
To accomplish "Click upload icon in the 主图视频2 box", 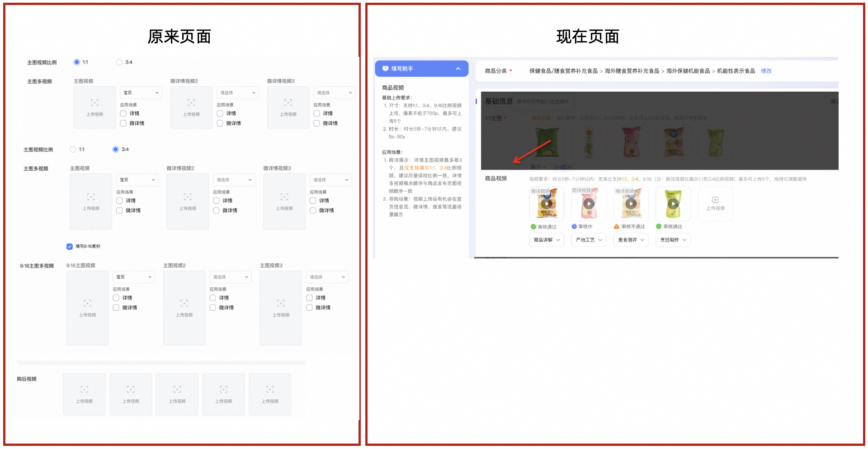I will coord(184,303).
